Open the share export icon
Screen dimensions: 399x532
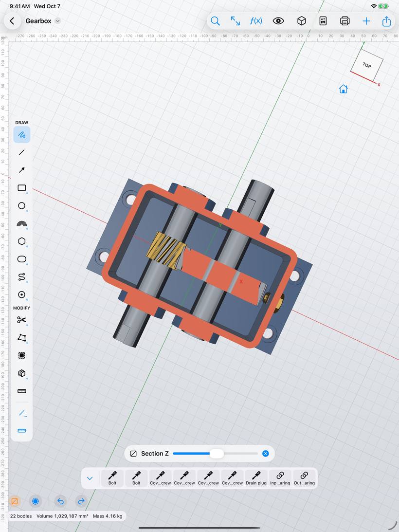tap(386, 21)
